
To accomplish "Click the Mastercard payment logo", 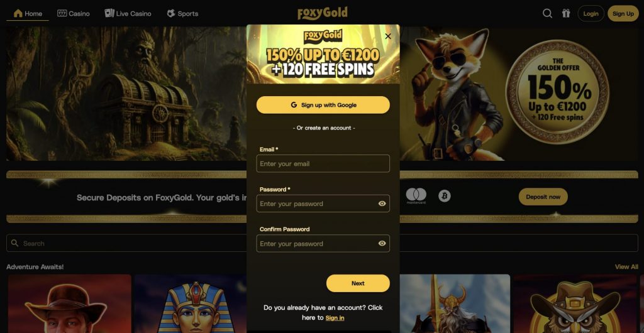I will [416, 195].
